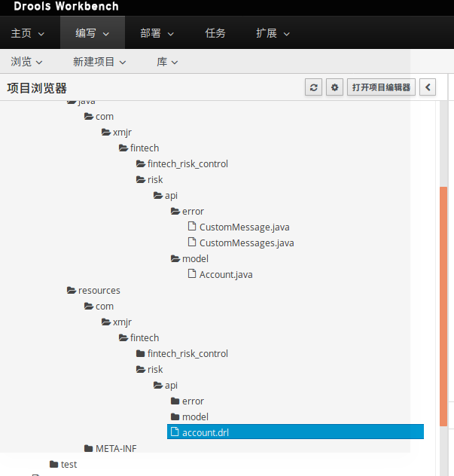Select the account.drl file
This screenshot has height=476, width=454.
click(295, 432)
